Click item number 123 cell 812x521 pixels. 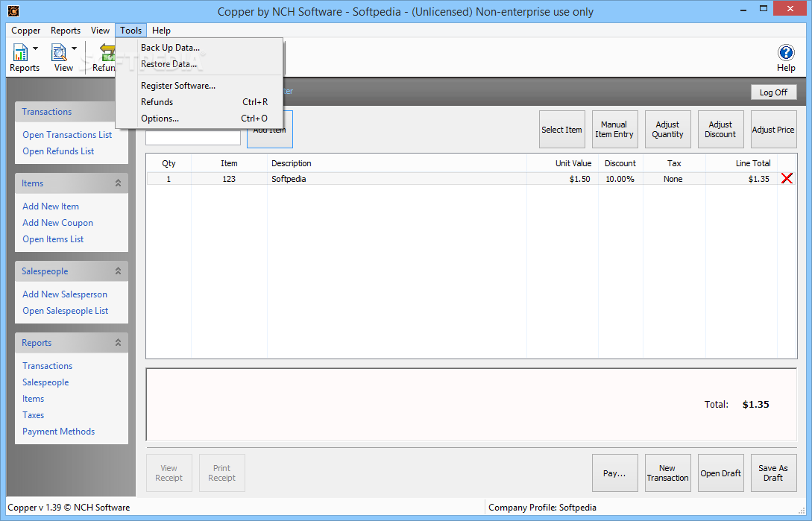229,179
